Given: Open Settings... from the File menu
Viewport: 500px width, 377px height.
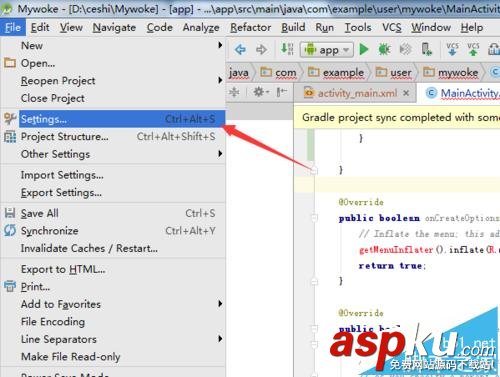Looking at the screenshot, I should click(x=113, y=119).
